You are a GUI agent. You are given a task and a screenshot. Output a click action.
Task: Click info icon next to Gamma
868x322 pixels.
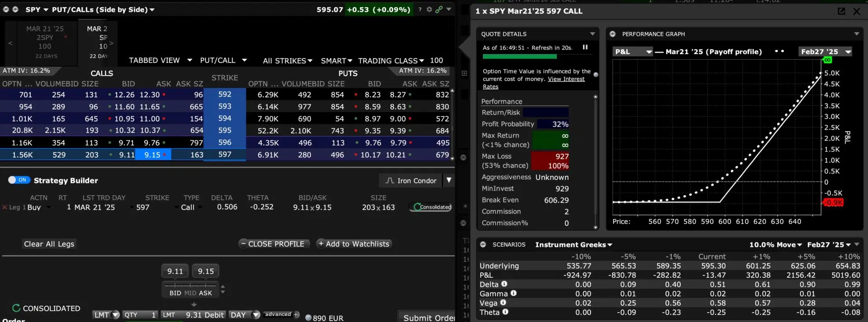point(514,293)
